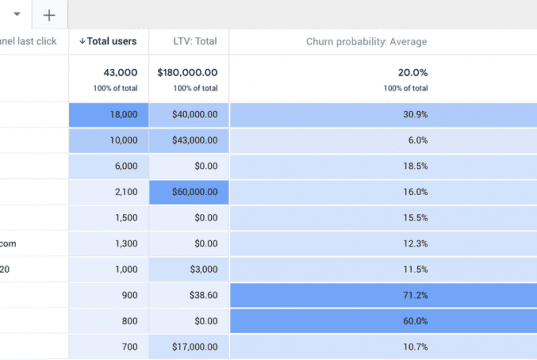Viewport: 537px width, 360px height.
Task: Select Churn probability: Average column header
Action: pos(366,41)
